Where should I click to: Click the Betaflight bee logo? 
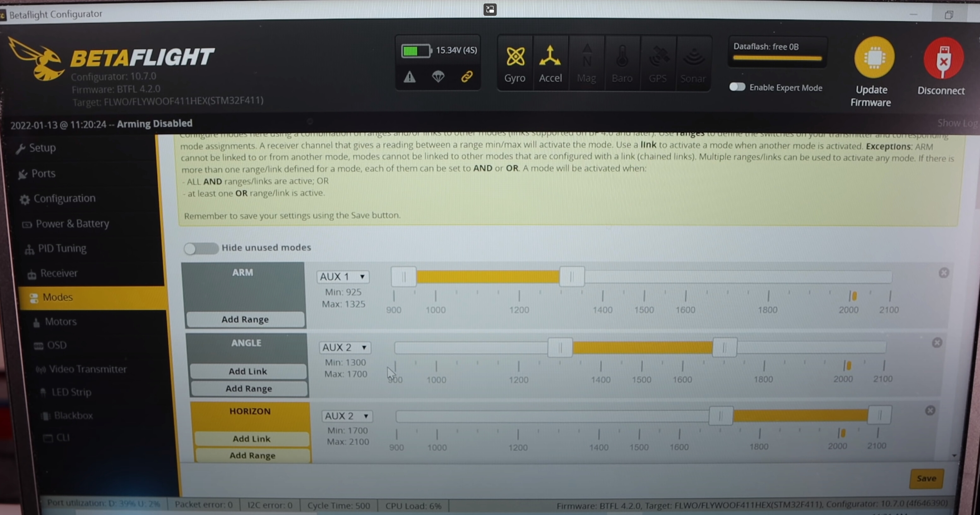(36, 59)
